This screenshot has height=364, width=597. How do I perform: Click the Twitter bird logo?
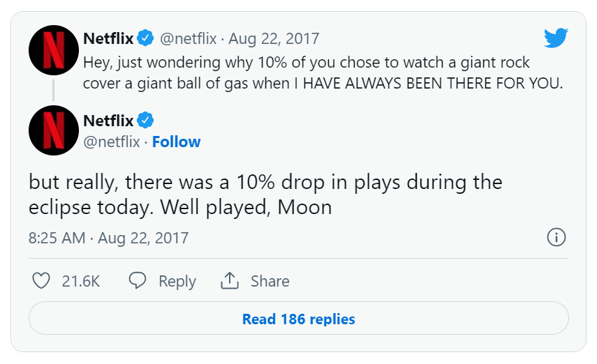tap(556, 38)
